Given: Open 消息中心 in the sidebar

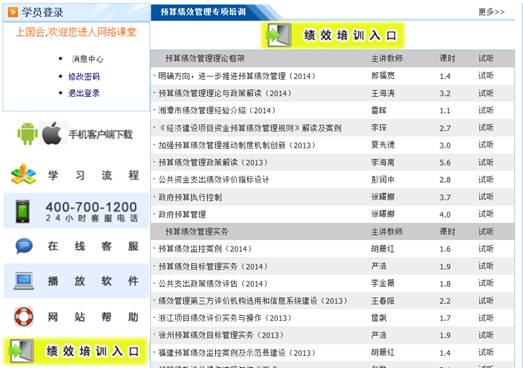Looking at the screenshot, I should [87, 59].
